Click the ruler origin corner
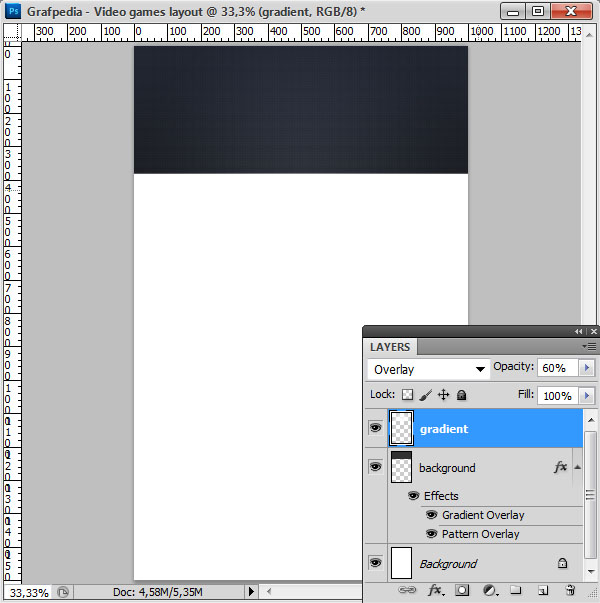Screen dimensions: 600x603 point(12,32)
